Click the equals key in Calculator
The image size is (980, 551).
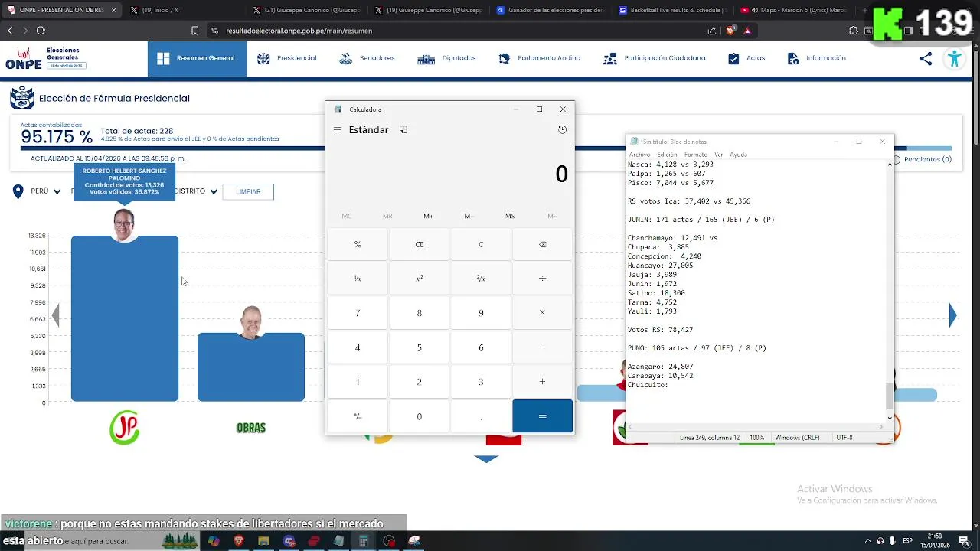point(542,416)
